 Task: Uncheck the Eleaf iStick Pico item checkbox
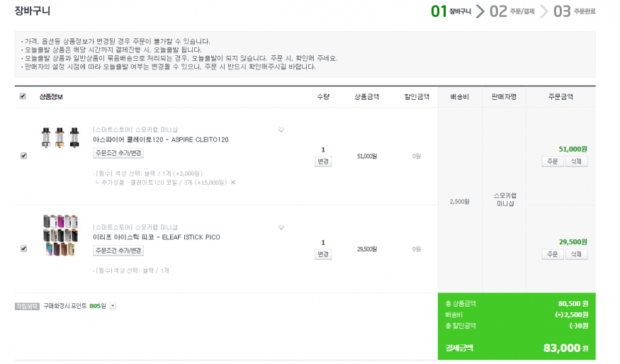tap(23, 248)
